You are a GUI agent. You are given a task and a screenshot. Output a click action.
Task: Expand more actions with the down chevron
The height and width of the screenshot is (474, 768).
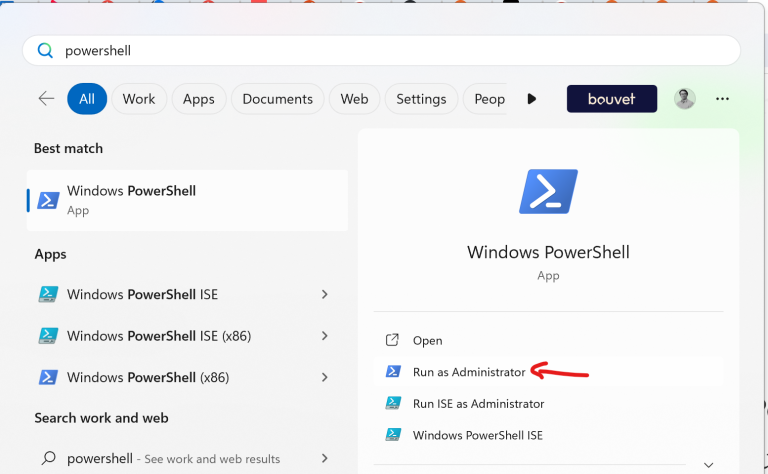[708, 464]
